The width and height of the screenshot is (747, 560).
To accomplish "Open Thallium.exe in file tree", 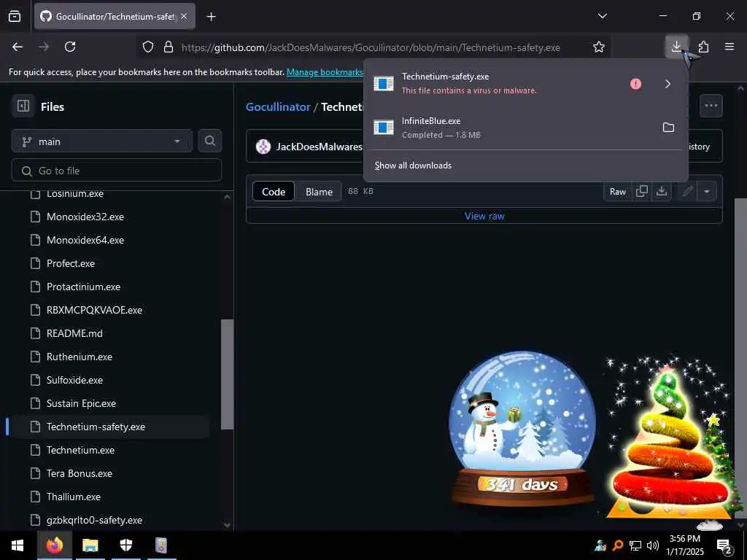I will (x=74, y=497).
